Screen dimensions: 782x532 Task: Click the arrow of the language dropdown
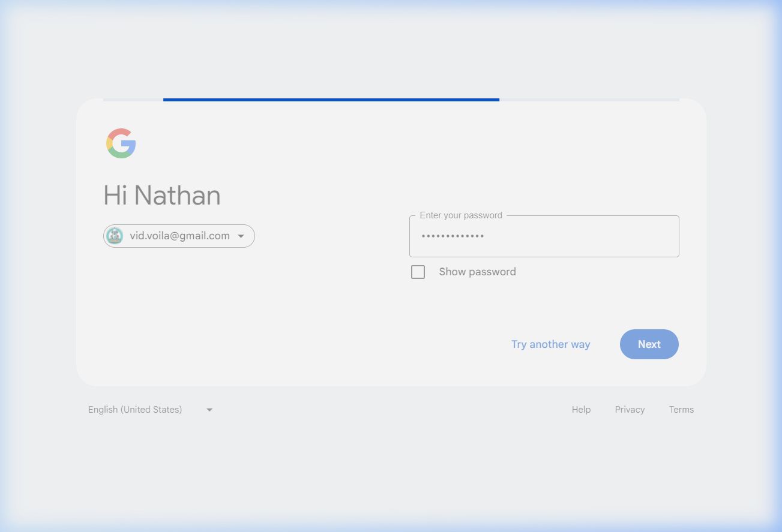(209, 410)
